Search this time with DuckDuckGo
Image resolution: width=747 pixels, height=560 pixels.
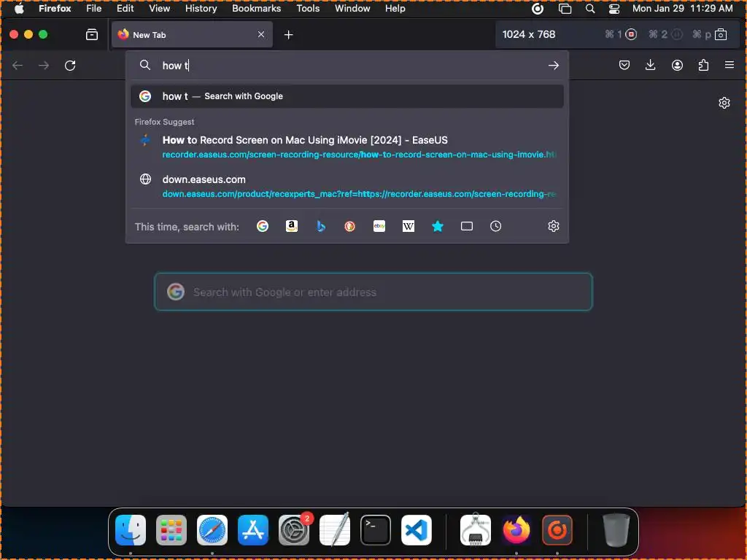click(349, 226)
